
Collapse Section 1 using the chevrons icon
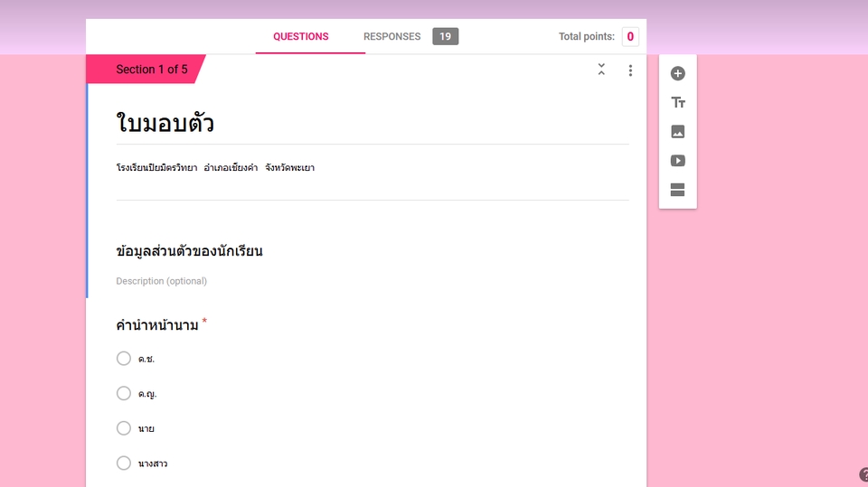[601, 70]
